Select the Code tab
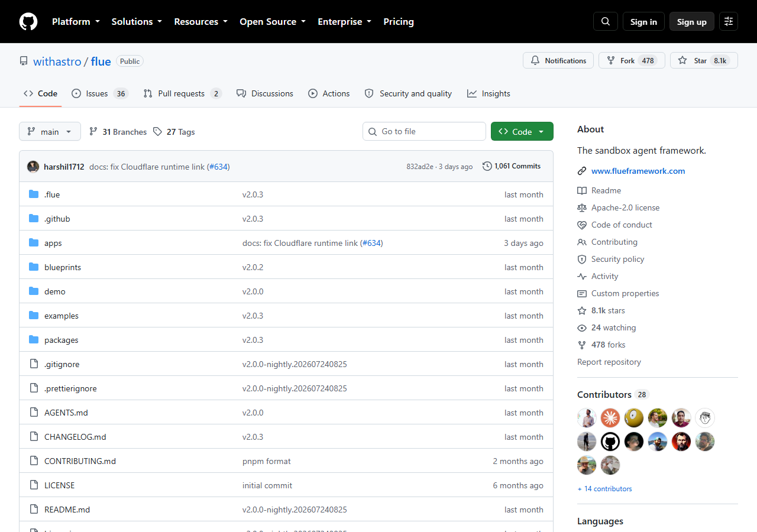Image resolution: width=757 pixels, height=532 pixels. [x=40, y=93]
